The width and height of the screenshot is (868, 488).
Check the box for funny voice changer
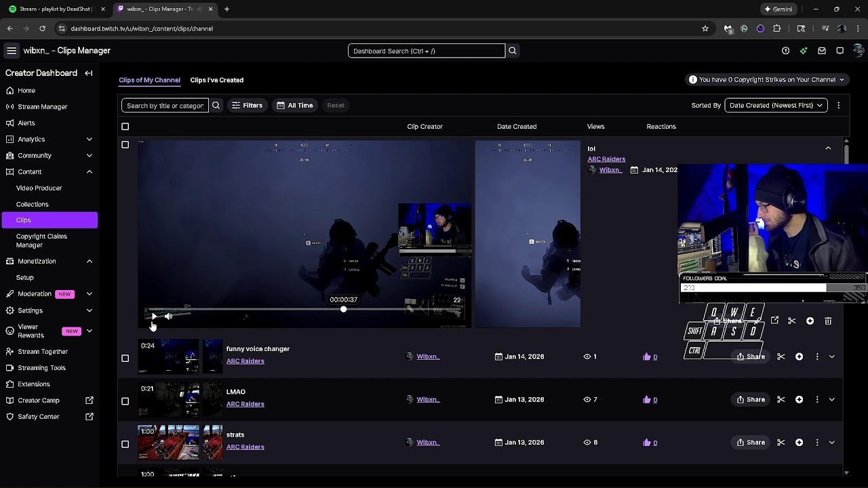pyautogui.click(x=125, y=358)
